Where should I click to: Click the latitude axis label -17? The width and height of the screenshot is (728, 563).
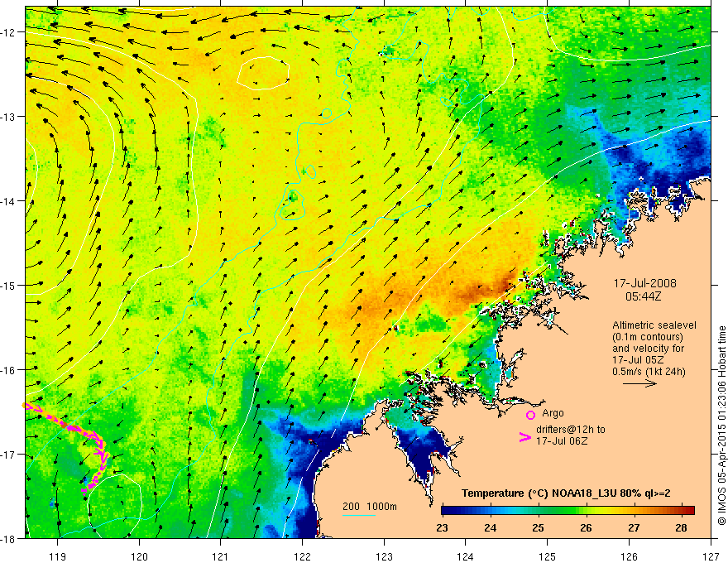(x=8, y=454)
